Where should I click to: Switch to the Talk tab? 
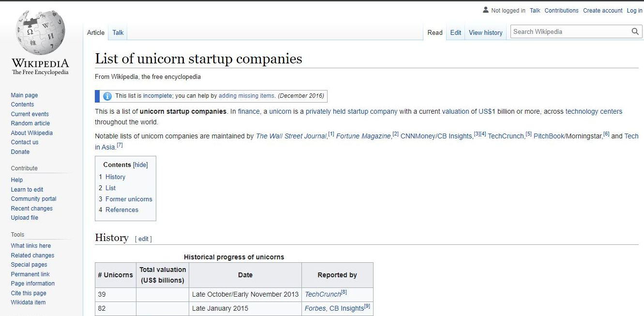[118, 32]
